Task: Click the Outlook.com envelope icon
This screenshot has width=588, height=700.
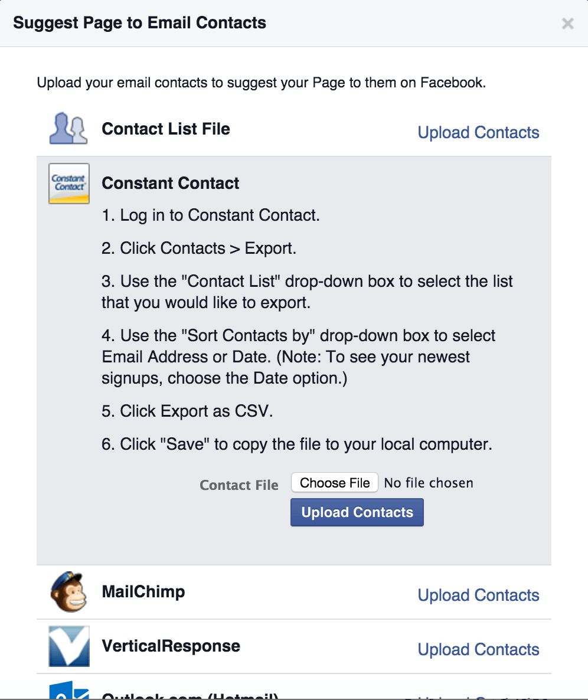Action: 69,691
